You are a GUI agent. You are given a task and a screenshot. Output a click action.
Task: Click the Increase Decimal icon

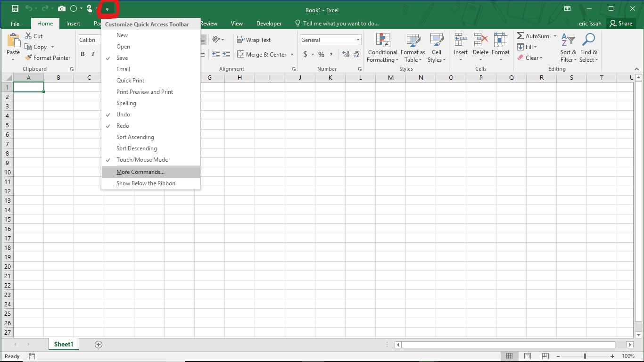click(x=346, y=55)
